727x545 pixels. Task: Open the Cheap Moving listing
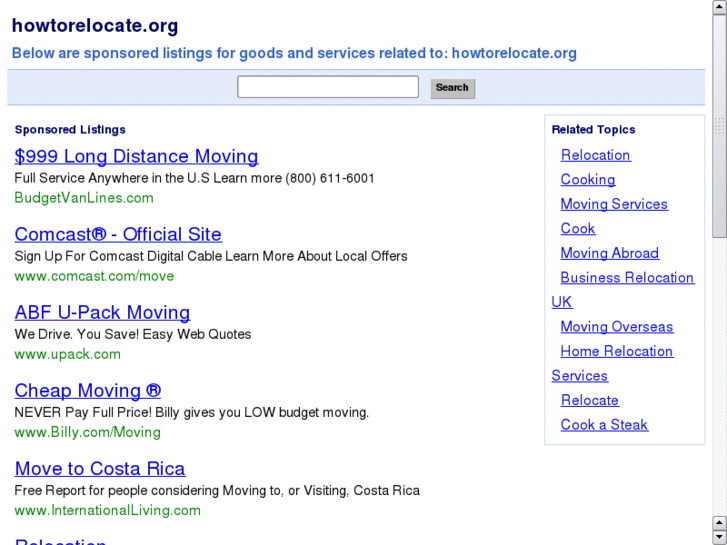tap(88, 391)
